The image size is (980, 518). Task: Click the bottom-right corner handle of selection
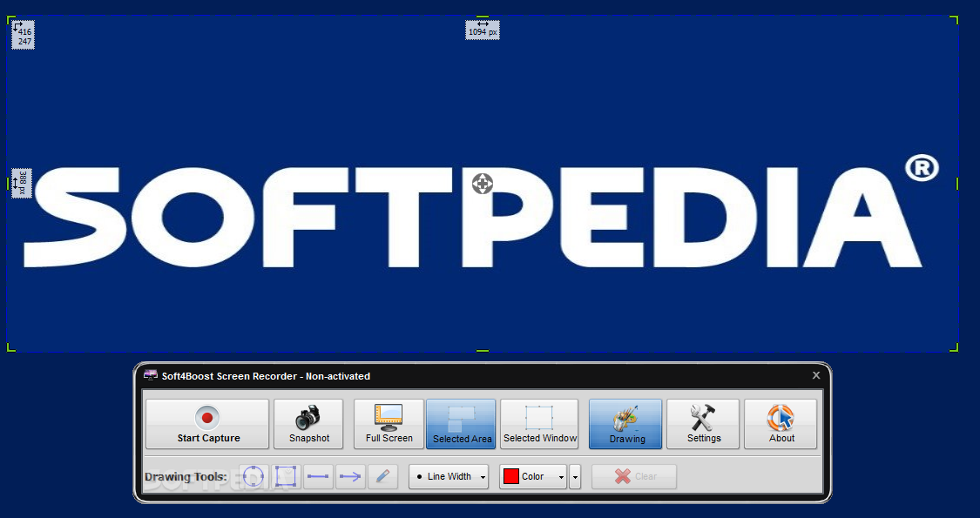955,347
